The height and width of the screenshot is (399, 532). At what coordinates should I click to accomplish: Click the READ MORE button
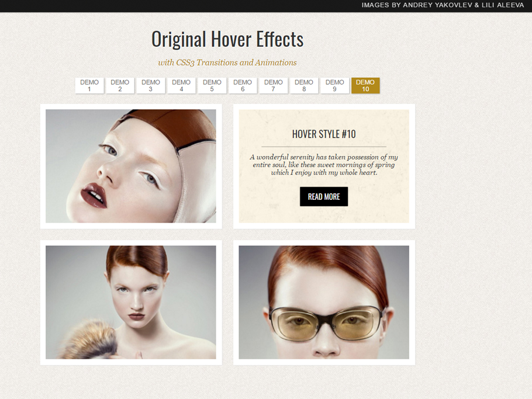coord(324,196)
